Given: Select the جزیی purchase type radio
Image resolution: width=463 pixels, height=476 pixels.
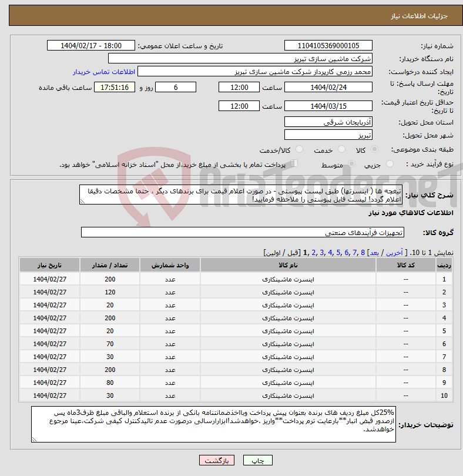Looking at the screenshot, I should click(390, 164).
